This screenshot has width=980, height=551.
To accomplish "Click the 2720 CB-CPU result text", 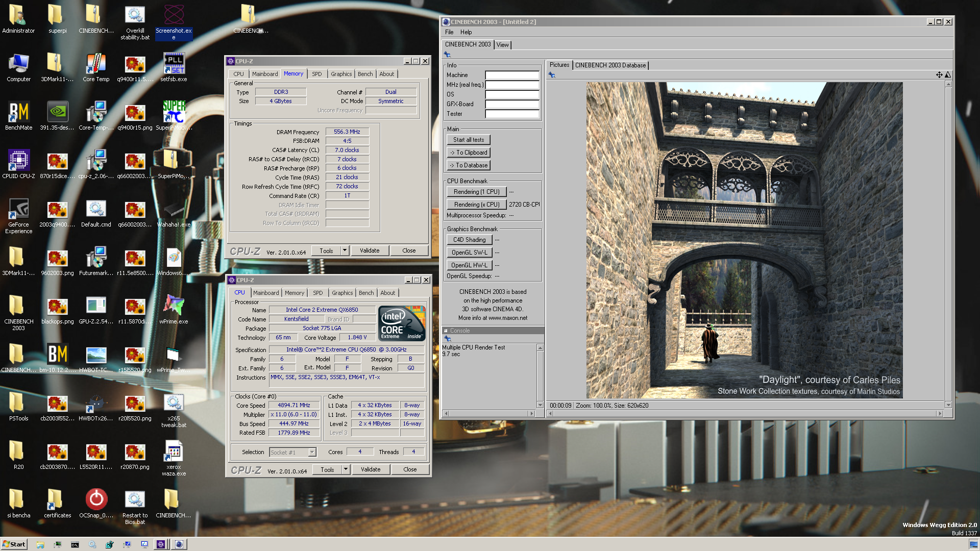I will [x=524, y=205].
